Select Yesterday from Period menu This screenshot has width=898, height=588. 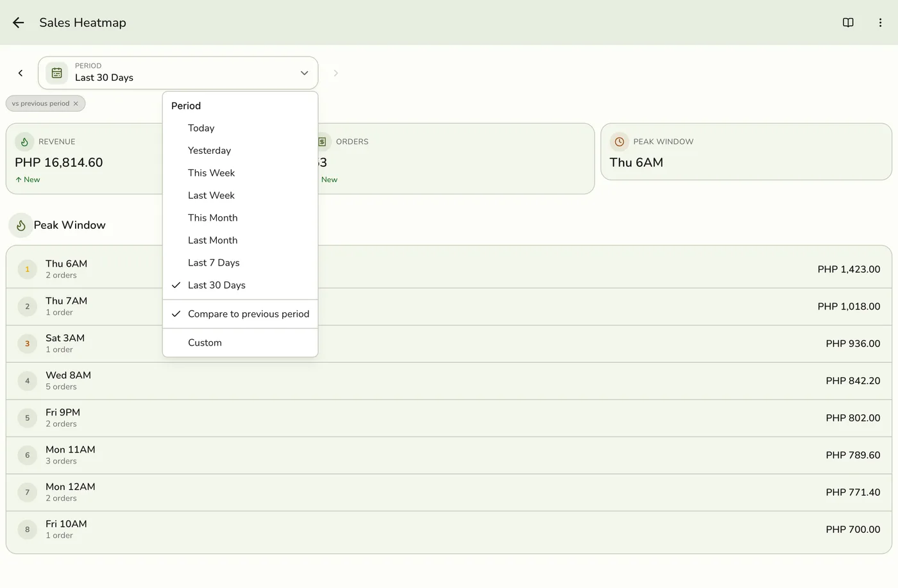point(241,151)
